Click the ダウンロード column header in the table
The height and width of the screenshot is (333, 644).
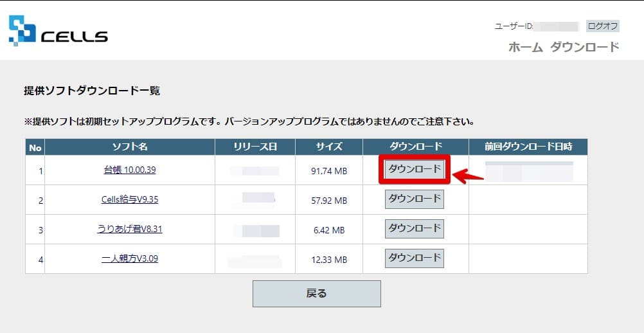416,147
